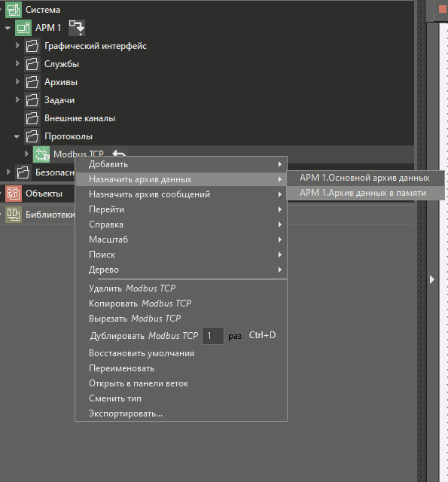Click the Внешние каналы tree item
The image size is (448, 482).
pyautogui.click(x=80, y=118)
